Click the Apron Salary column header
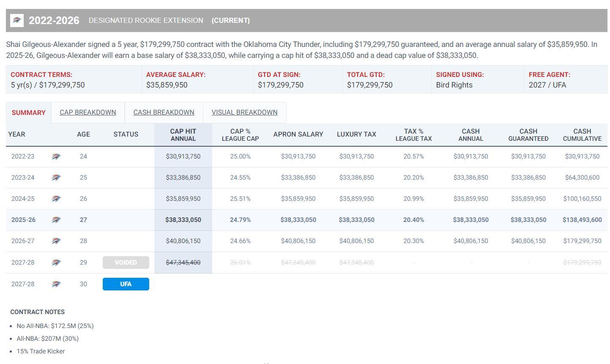Viewport: 610px width, 364px height. click(x=298, y=134)
